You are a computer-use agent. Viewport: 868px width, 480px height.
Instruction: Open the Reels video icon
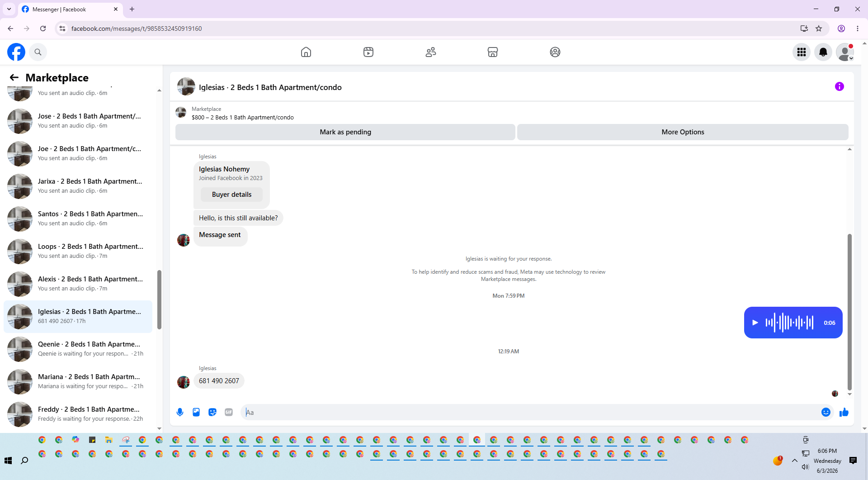[368, 52]
